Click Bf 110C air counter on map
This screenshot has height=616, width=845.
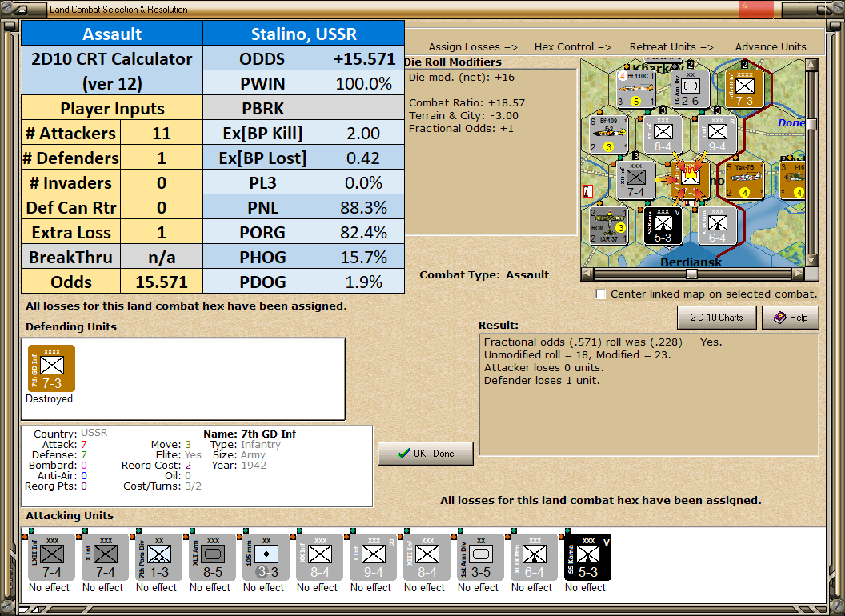[x=636, y=88]
